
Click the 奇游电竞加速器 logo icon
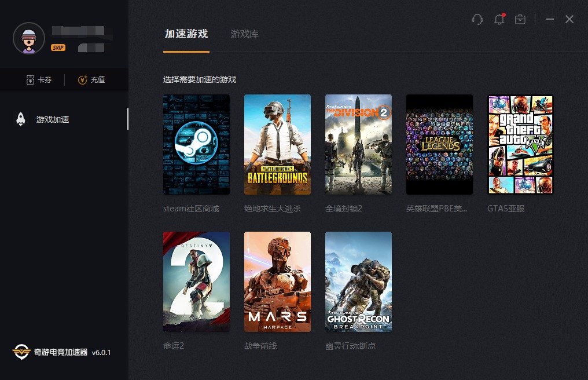pos(21,352)
